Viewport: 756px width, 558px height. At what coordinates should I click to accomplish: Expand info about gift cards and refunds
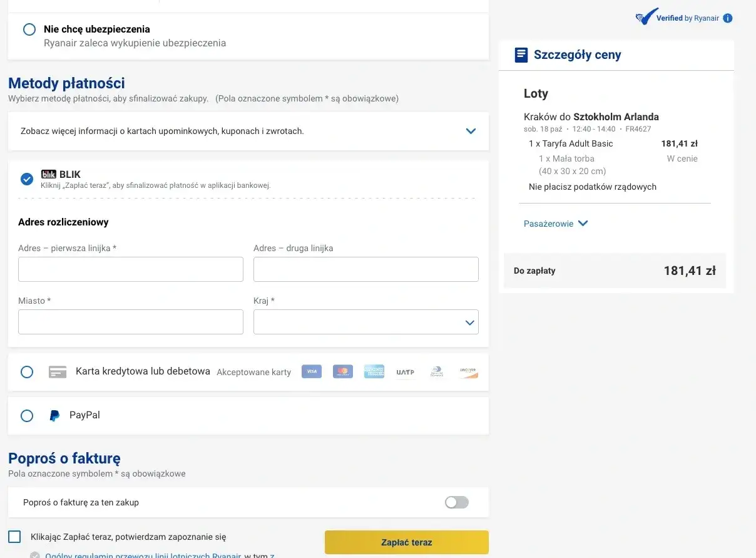471,131
